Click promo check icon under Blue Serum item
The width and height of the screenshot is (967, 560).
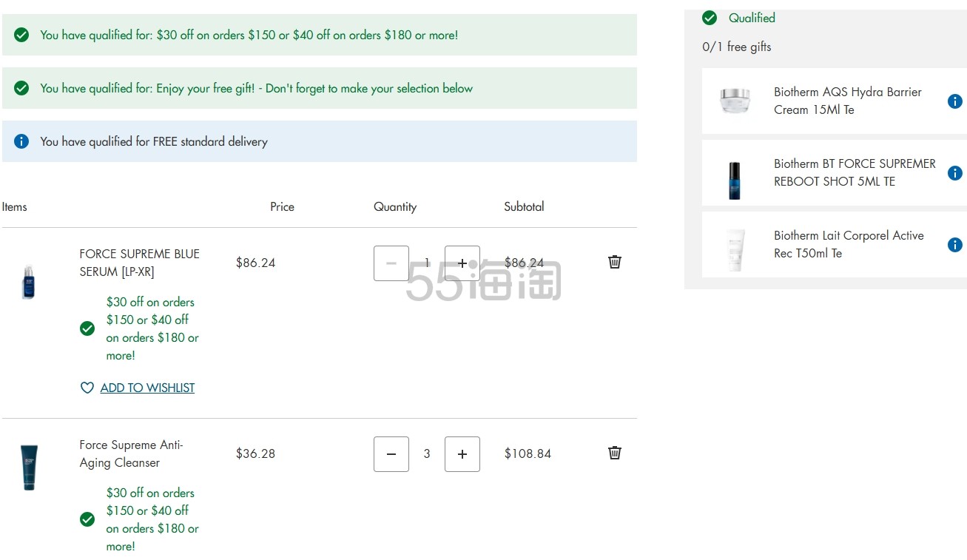click(x=87, y=328)
